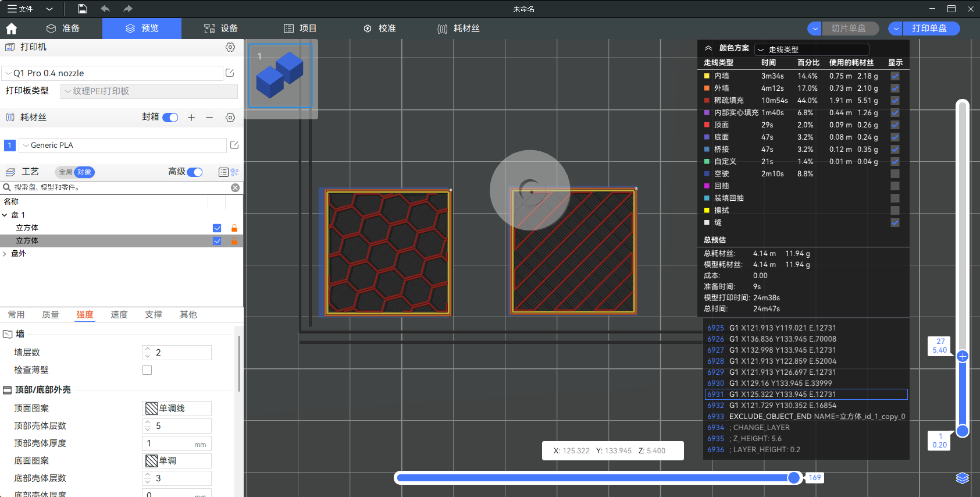Image resolution: width=980 pixels, height=497 pixels.
Task: Open the 纹理PEI打印板 plate type dropdown
Action: point(149,91)
